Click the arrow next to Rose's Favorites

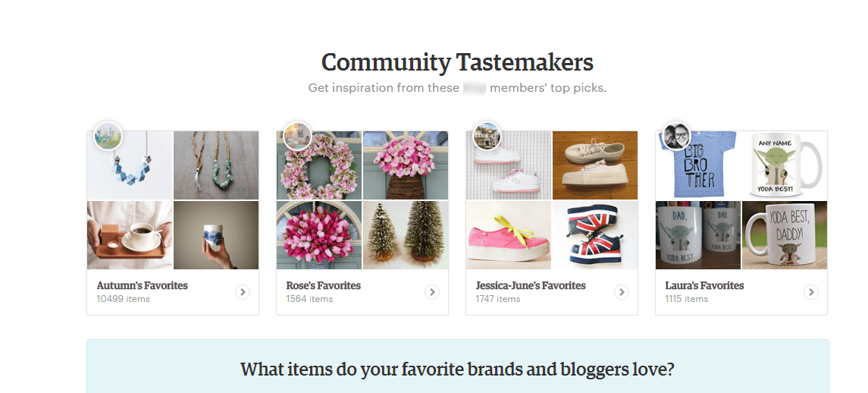432,291
